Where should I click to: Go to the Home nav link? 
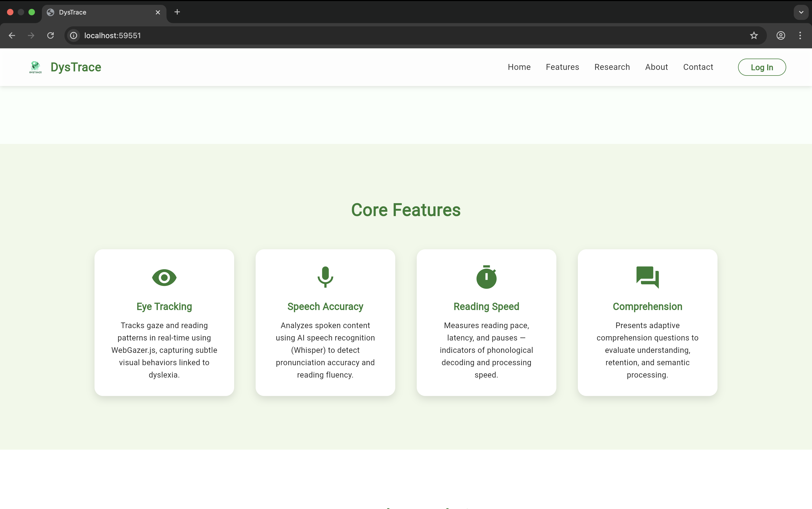519,67
